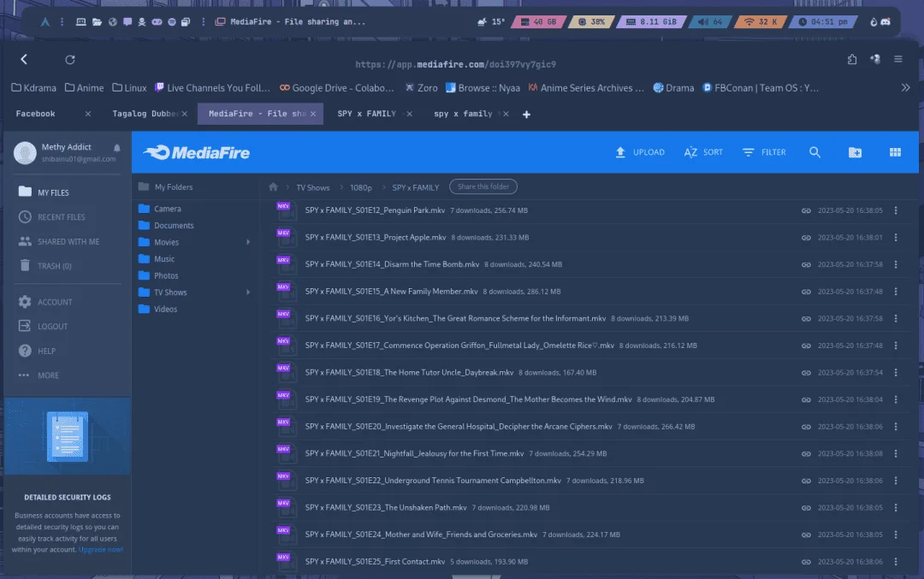The image size is (924, 579).
Task: Click SPY x FAMILY breadcrumb
Action: point(416,187)
